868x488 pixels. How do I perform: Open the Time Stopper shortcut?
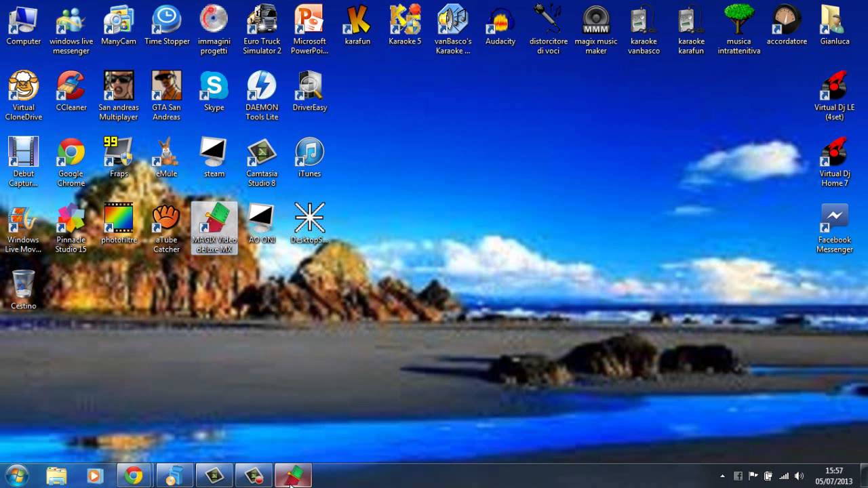click(x=167, y=26)
